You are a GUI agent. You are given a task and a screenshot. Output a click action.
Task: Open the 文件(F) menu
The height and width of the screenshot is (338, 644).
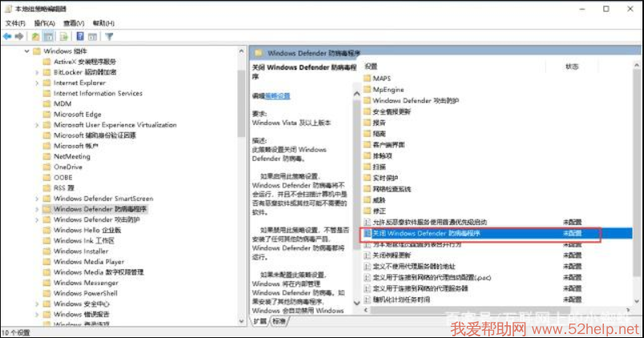click(x=16, y=23)
